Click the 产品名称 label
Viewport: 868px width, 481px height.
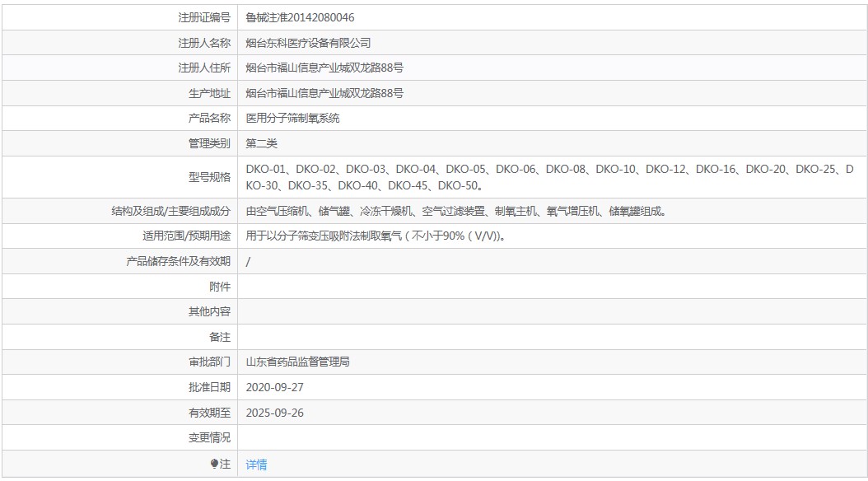(209, 118)
